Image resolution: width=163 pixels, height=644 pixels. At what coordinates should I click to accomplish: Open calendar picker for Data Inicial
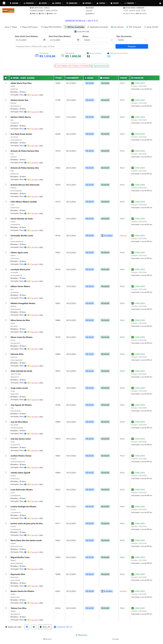pyautogui.click(x=44, y=40)
